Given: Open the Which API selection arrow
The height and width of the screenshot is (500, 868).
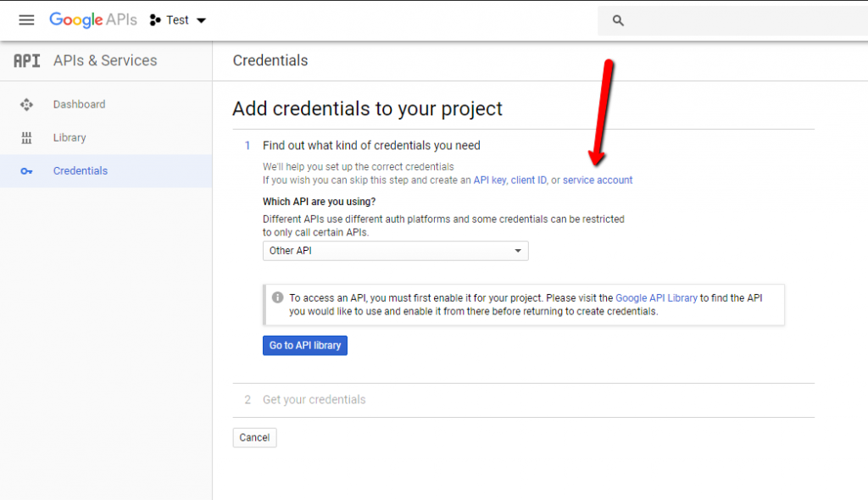Looking at the screenshot, I should [517, 251].
